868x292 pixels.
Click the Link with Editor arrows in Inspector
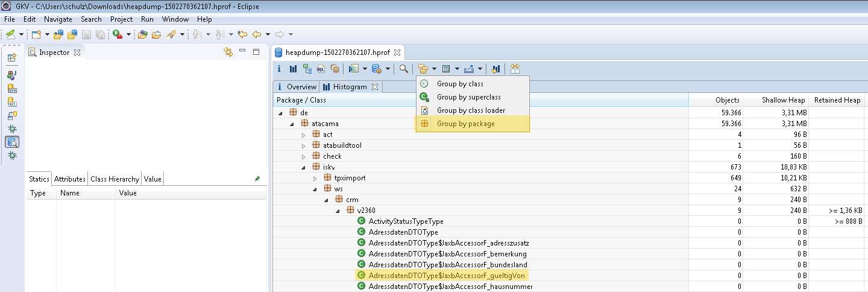pos(228,52)
